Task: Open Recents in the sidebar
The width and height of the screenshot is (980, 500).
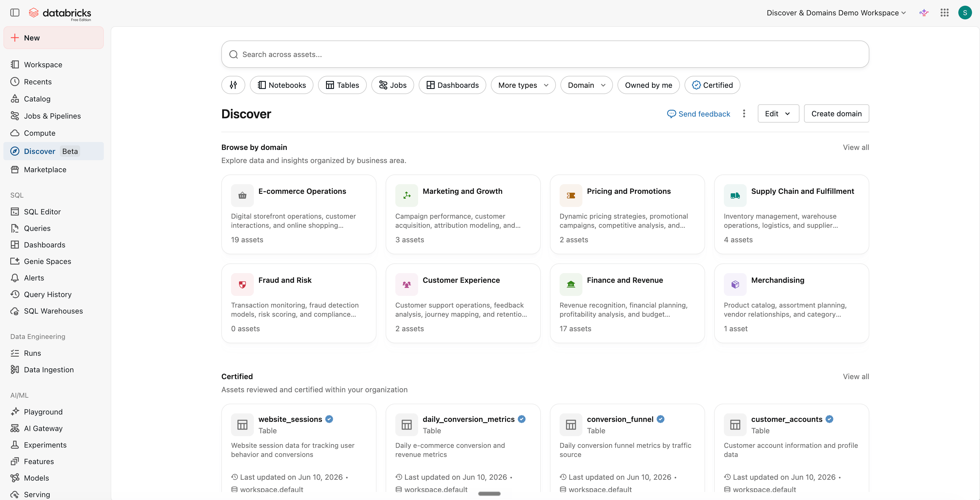Action: 54,82
